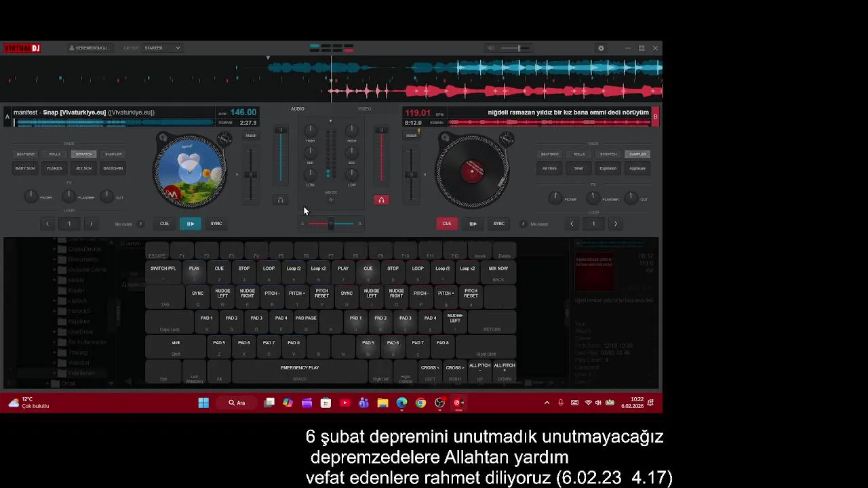Show hidden system tray icons chevron
This screenshot has height=488, width=868.
[547, 403]
